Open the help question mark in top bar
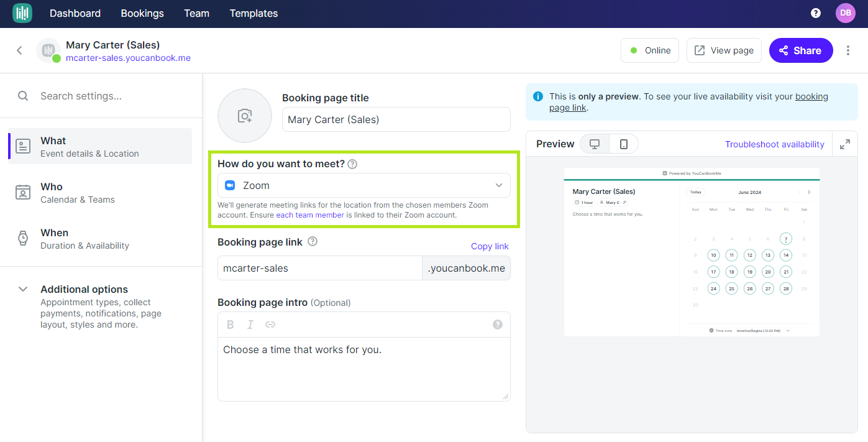Screen dimensions: 868x442 click(816, 13)
